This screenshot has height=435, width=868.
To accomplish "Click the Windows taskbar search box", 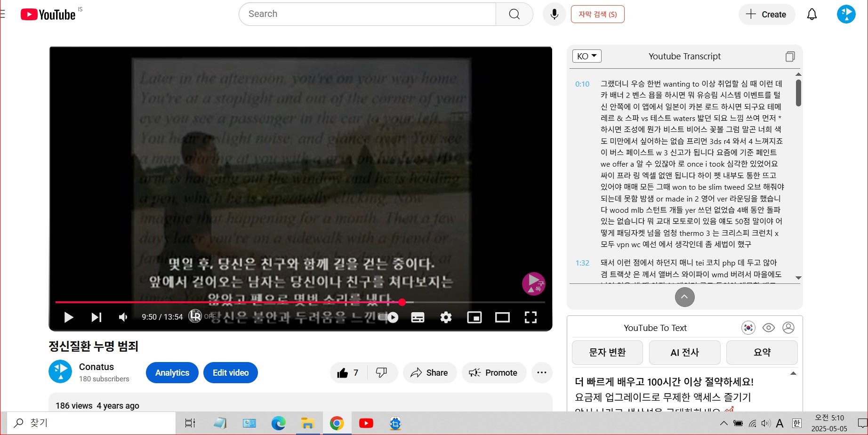I will [92, 423].
